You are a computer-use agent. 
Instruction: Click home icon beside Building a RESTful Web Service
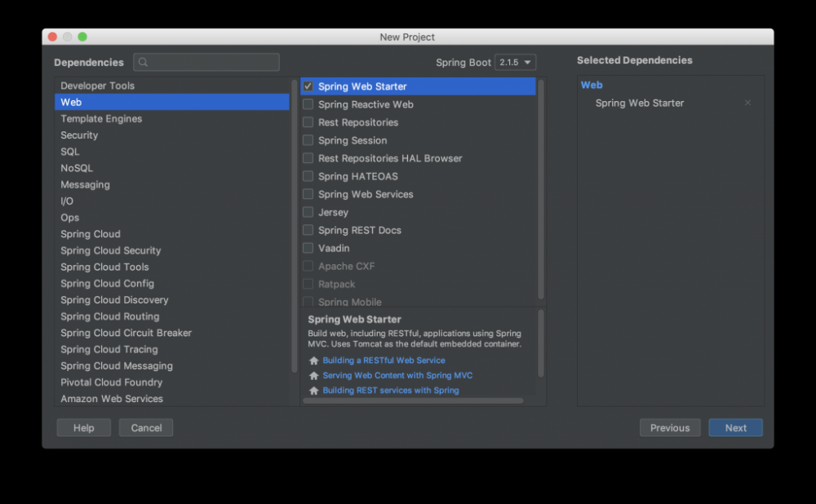313,360
